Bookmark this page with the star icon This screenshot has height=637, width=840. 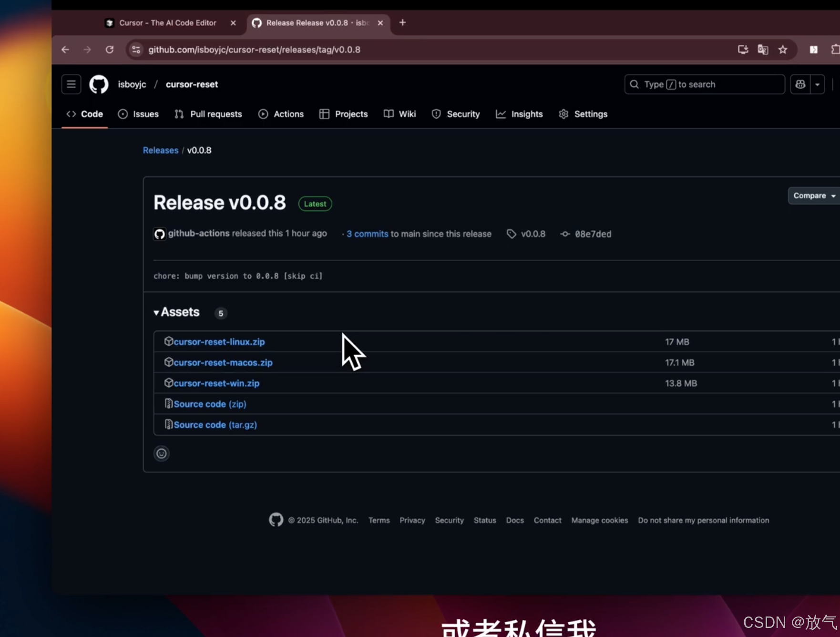click(783, 50)
